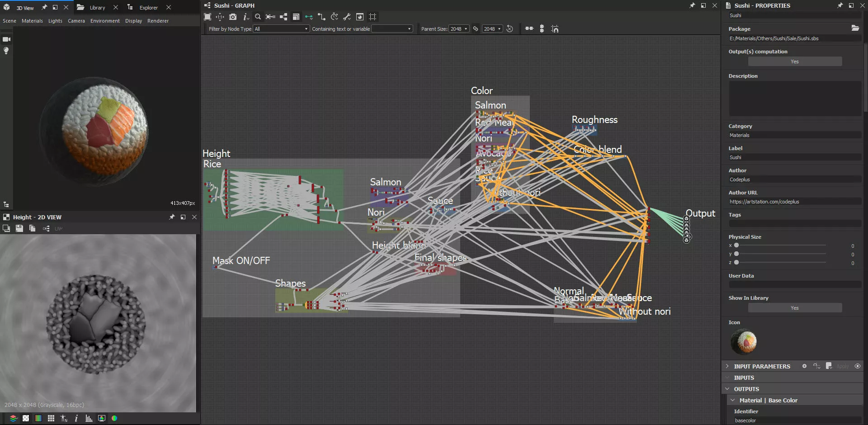Click the camera snapshot icon in graph toolbar
Image resolution: width=868 pixels, height=425 pixels.
233,17
